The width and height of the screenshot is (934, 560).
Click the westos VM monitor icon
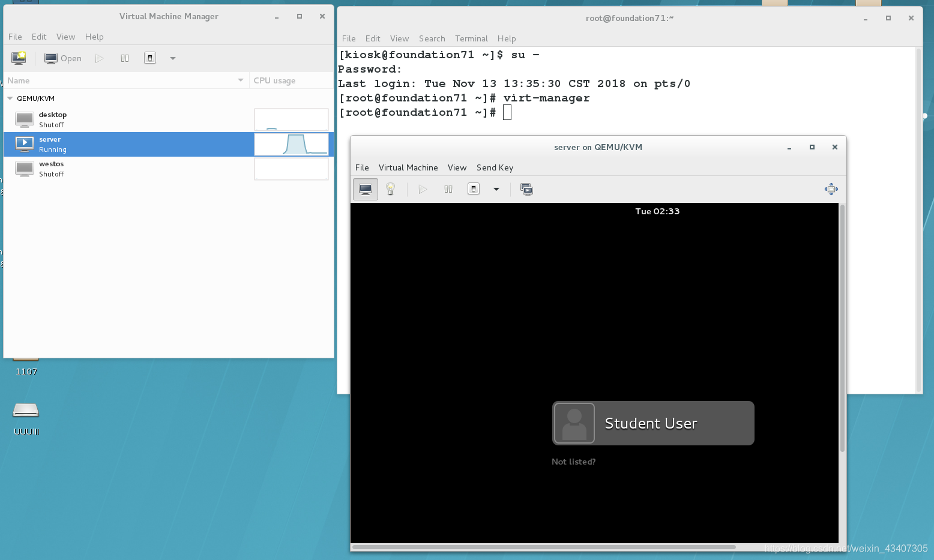click(x=25, y=169)
